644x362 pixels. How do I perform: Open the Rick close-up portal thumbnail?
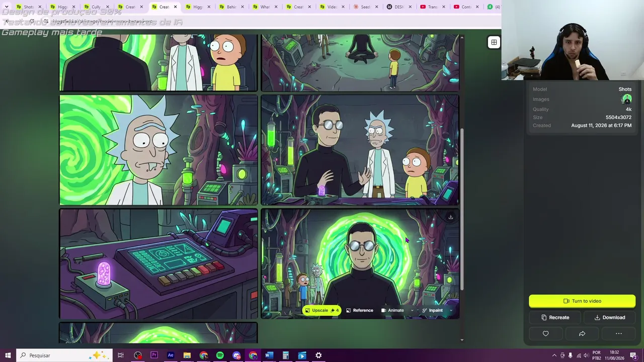(x=158, y=150)
